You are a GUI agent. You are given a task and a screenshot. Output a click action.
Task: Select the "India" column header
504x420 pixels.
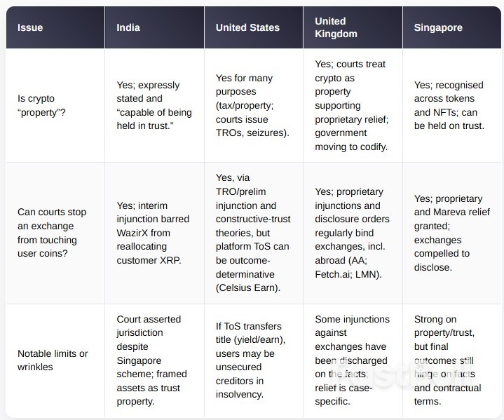128,27
